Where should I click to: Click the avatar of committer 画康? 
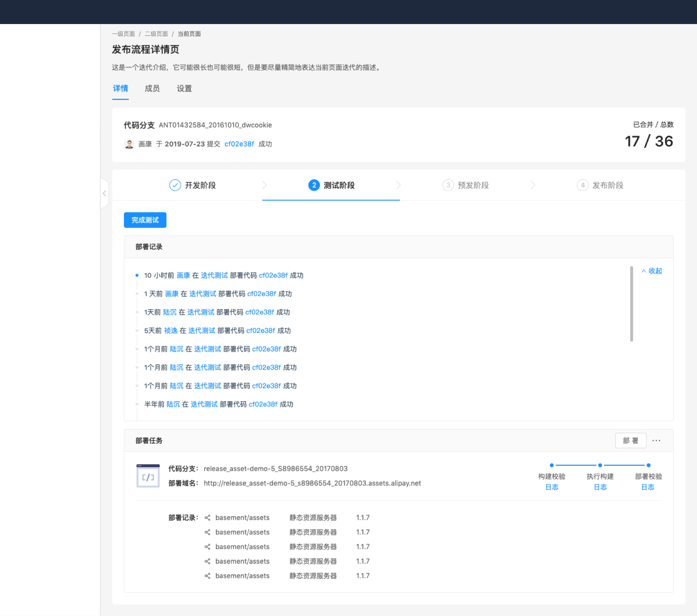point(129,144)
